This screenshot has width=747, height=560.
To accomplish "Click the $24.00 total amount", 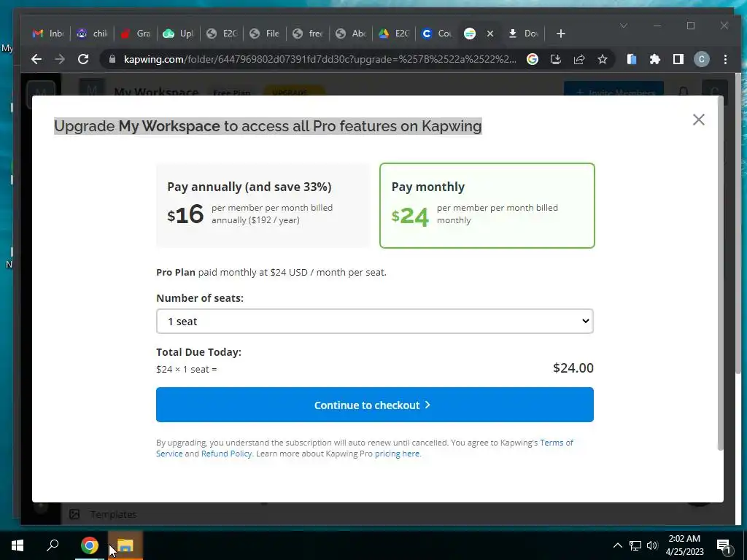I will [573, 368].
